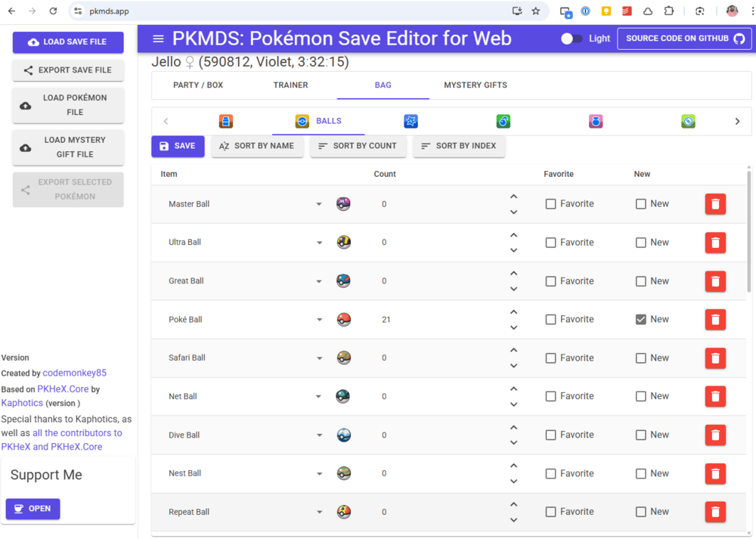This screenshot has width=756, height=539.
Task: Enable the New checkbox for Safari Ball
Action: tap(641, 358)
